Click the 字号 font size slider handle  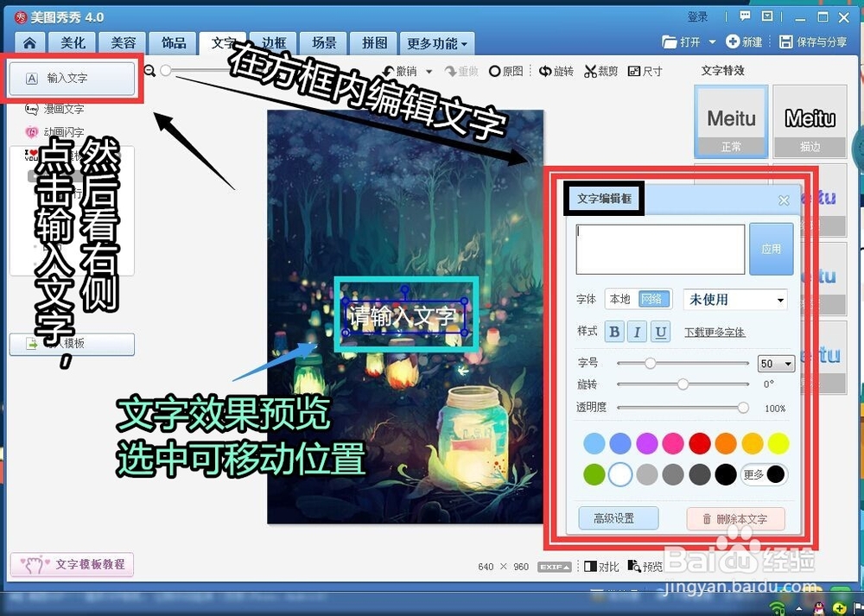click(651, 363)
